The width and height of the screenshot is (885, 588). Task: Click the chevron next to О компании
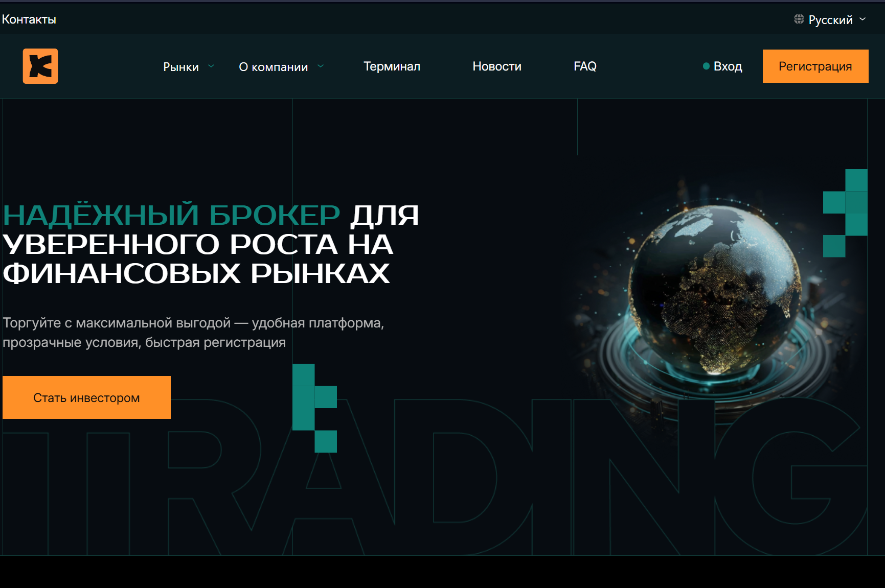[321, 66]
